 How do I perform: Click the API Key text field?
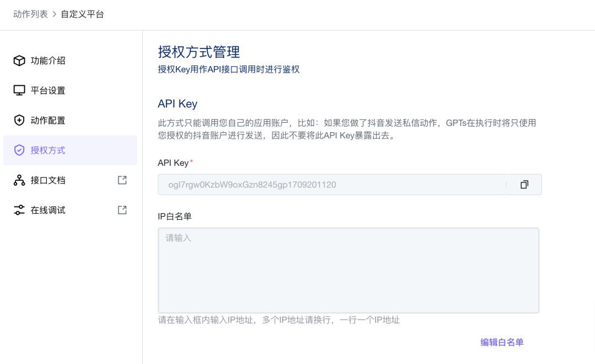[332, 184]
